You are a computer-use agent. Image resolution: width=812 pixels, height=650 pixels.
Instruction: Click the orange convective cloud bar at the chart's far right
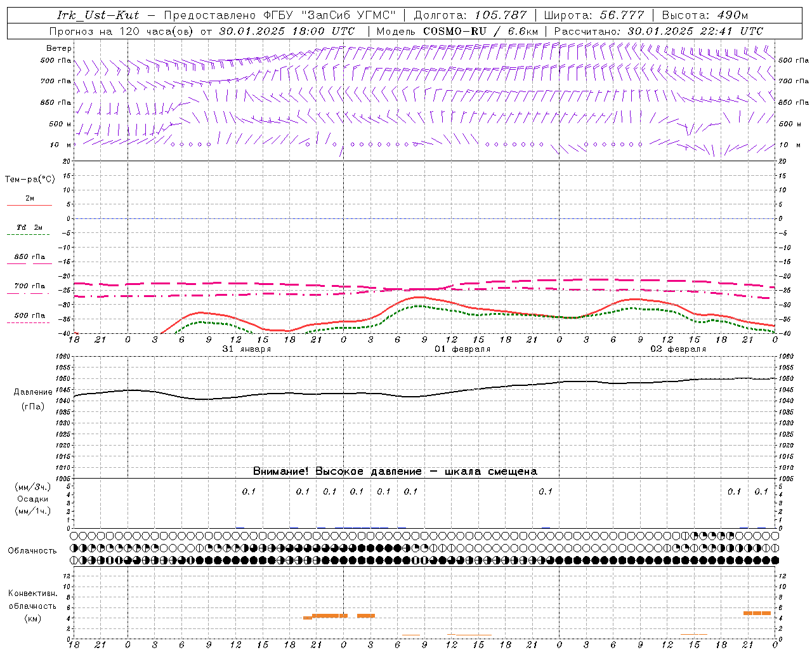pos(757,613)
